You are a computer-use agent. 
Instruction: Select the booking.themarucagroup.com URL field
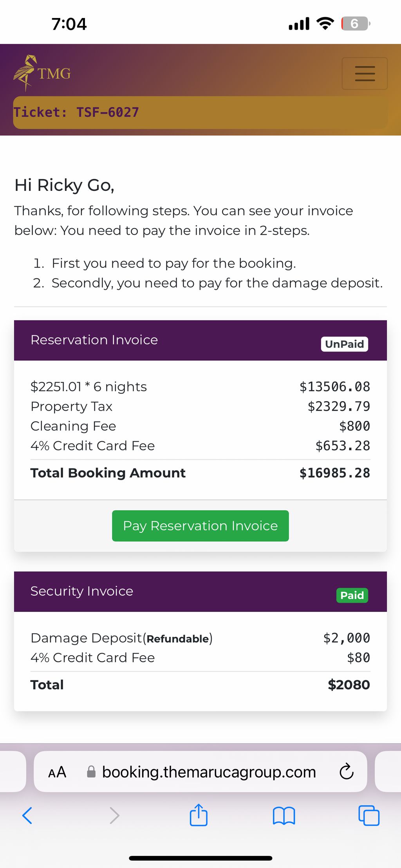[200, 772]
